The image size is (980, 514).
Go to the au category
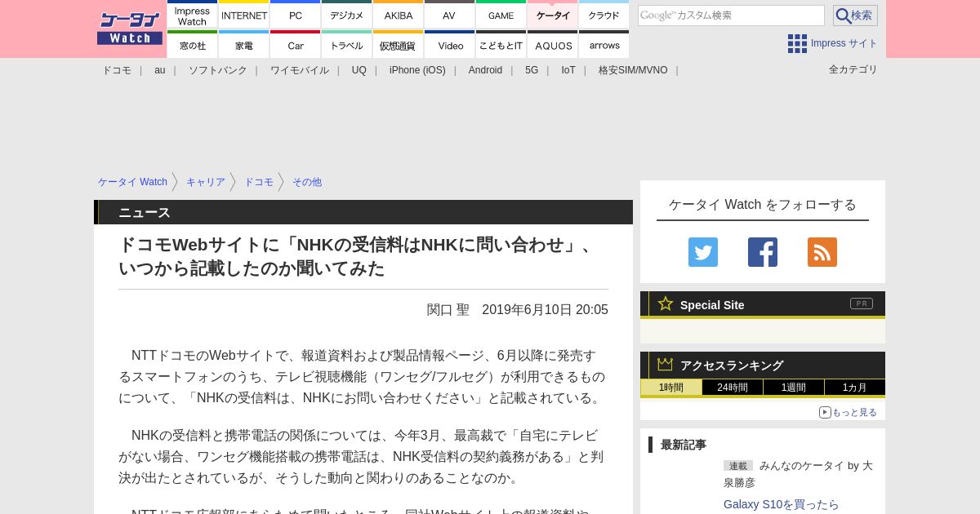point(160,70)
